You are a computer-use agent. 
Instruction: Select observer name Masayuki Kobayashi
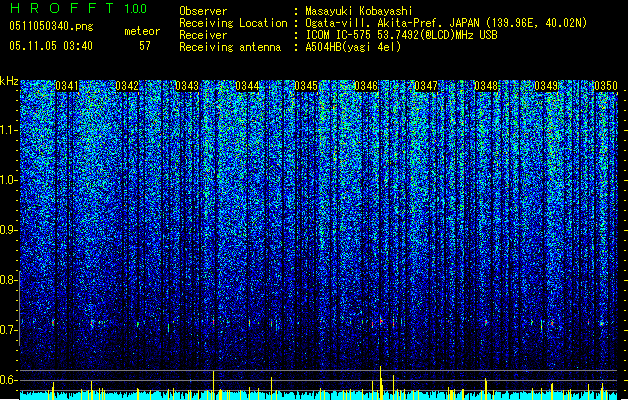tap(359, 11)
